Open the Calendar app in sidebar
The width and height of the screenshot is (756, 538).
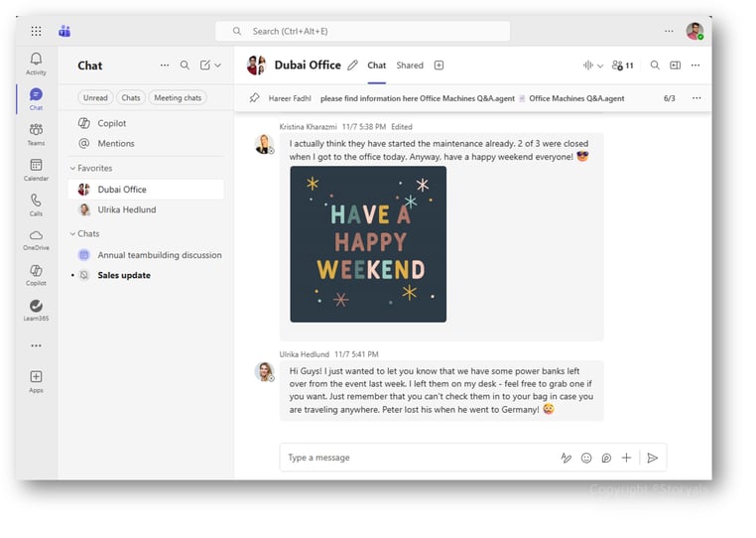point(36,170)
